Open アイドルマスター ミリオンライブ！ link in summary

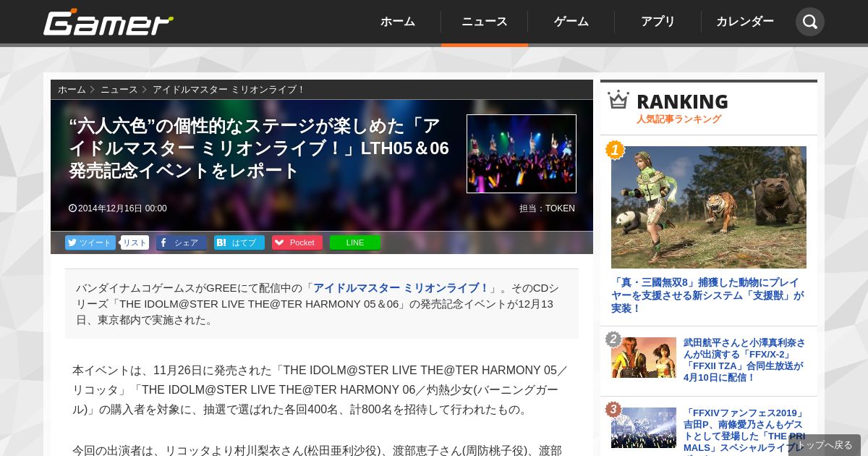tap(401, 288)
